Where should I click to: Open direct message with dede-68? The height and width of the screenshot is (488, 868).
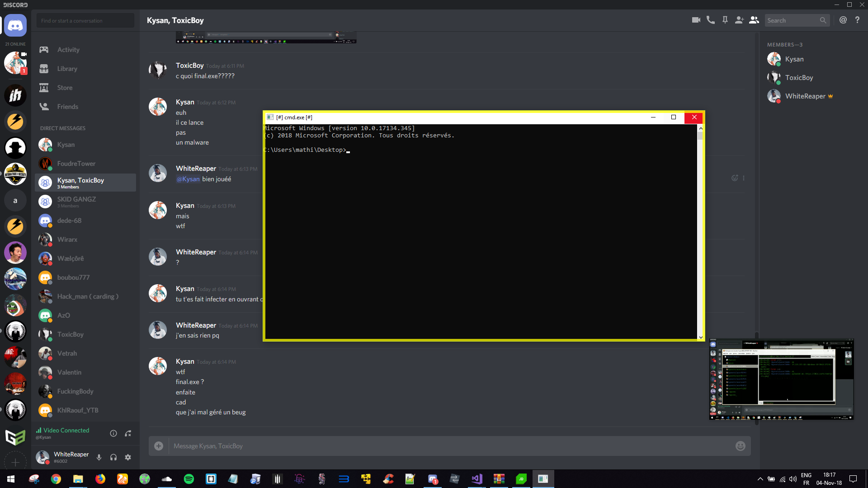pos(85,221)
